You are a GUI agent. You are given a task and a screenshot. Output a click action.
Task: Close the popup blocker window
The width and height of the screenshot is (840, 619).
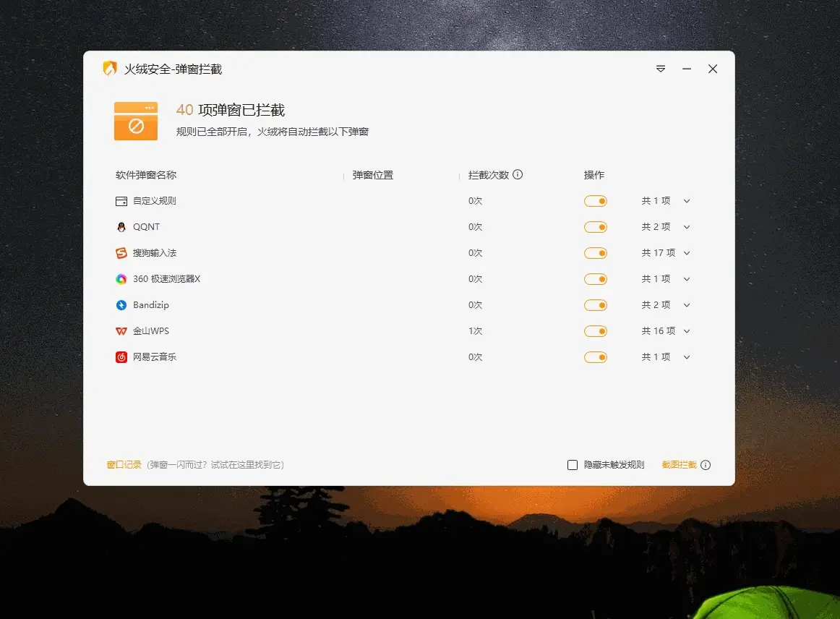point(713,69)
